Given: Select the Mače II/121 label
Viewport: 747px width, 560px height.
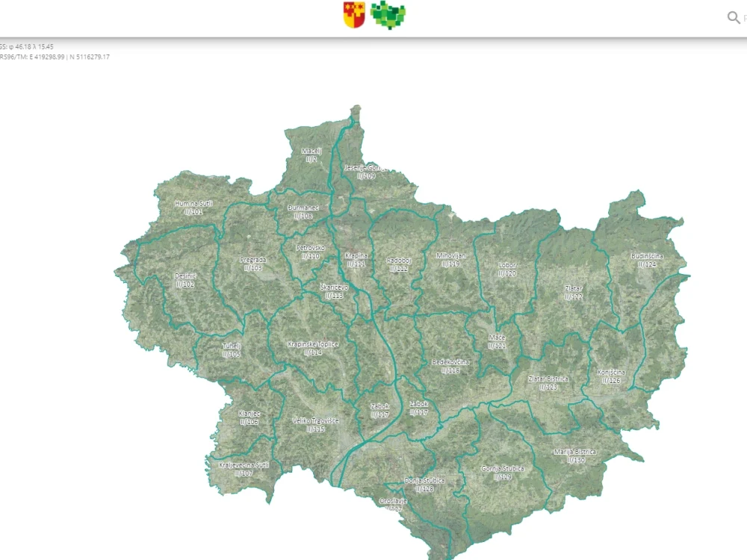Looking at the screenshot, I should (497, 341).
